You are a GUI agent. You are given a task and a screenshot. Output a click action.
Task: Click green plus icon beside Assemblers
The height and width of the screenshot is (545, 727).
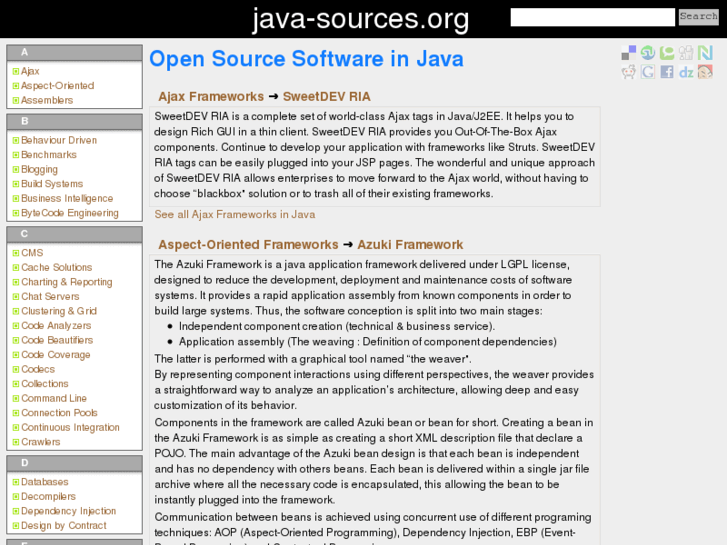click(x=16, y=100)
